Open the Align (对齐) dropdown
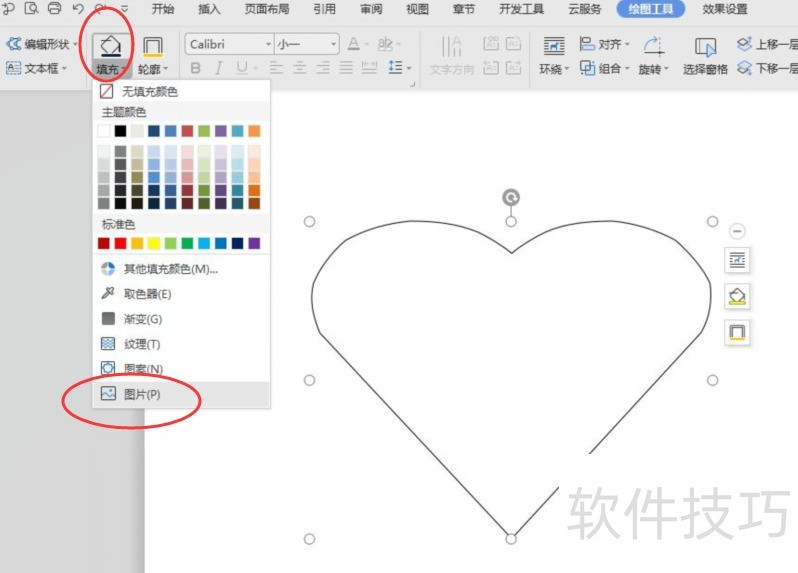 604,44
